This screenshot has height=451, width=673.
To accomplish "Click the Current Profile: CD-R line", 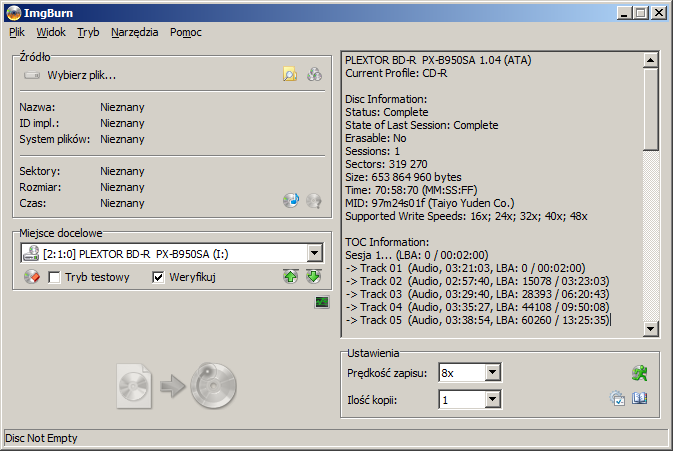I will 396,73.
